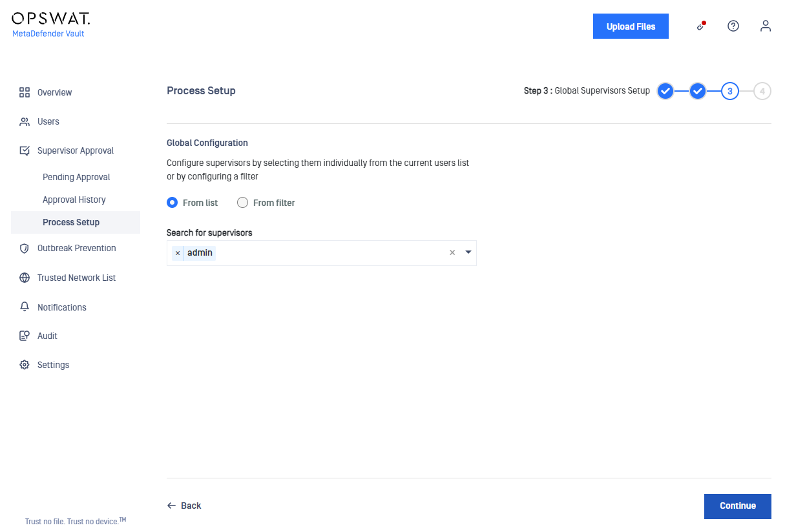785x532 pixels.
Task: Open Trusted Network List menu item
Action: pos(76,278)
